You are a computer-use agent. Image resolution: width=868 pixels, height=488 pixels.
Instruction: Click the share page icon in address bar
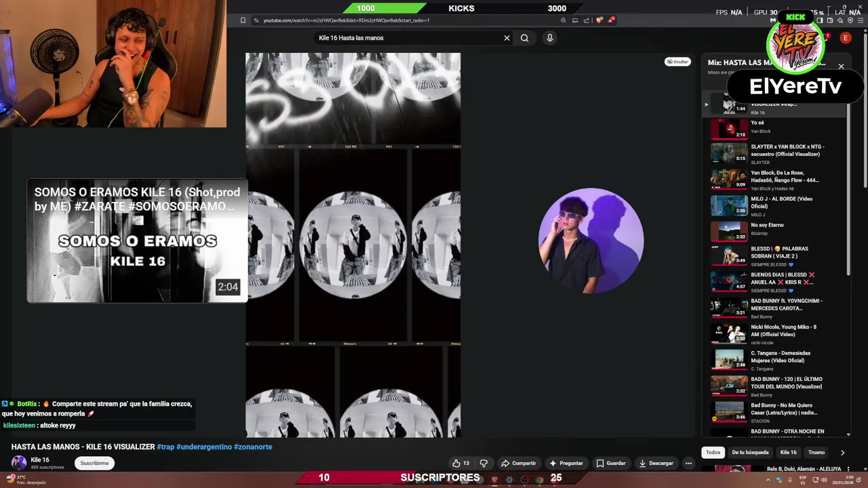[586, 20]
